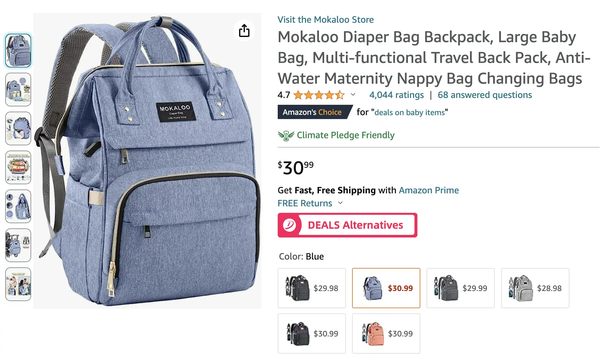Pick the pink backpack color swatch

(386, 334)
